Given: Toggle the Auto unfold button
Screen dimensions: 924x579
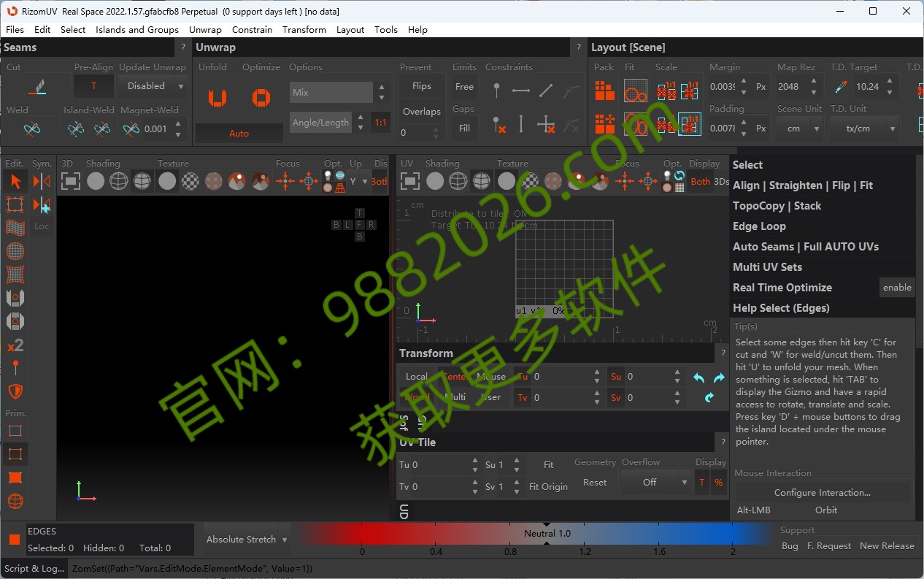Looking at the screenshot, I should [x=239, y=134].
